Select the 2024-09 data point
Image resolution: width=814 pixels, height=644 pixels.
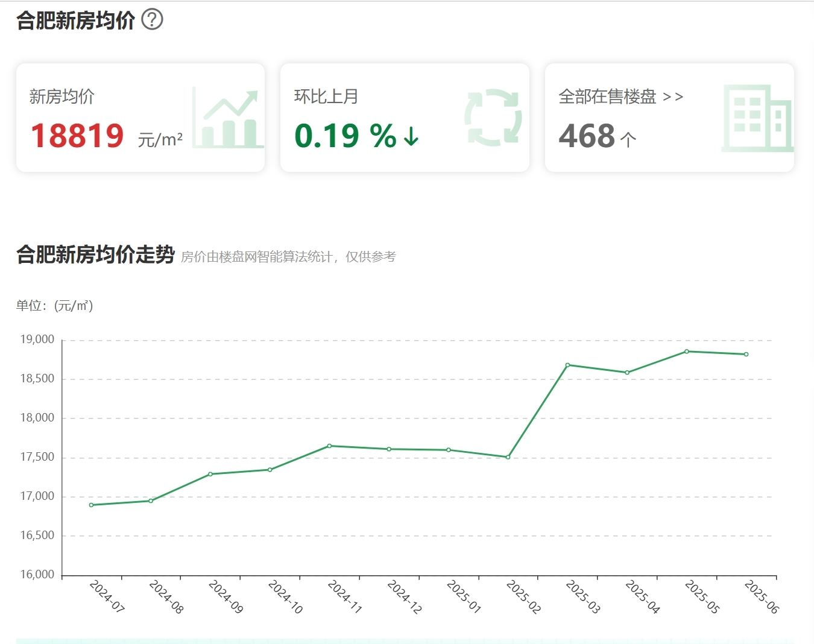coord(210,474)
